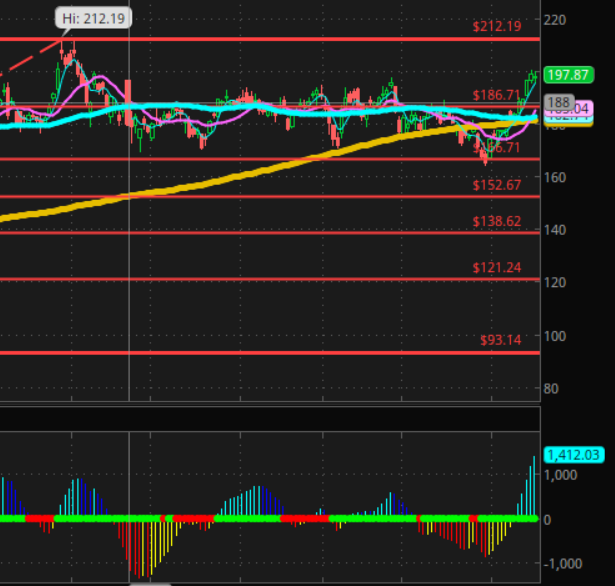This screenshot has width=615, height=586.
Task: Select the $152.67 price level label
Action: tap(497, 185)
